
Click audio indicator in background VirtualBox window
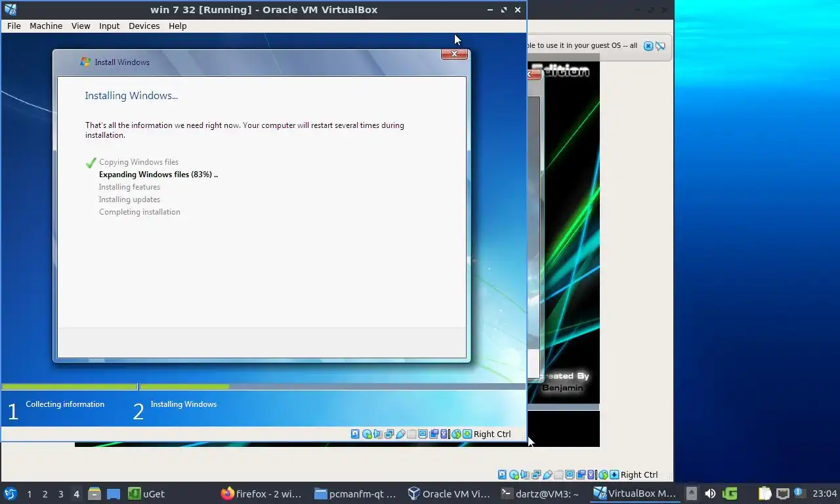525,474
